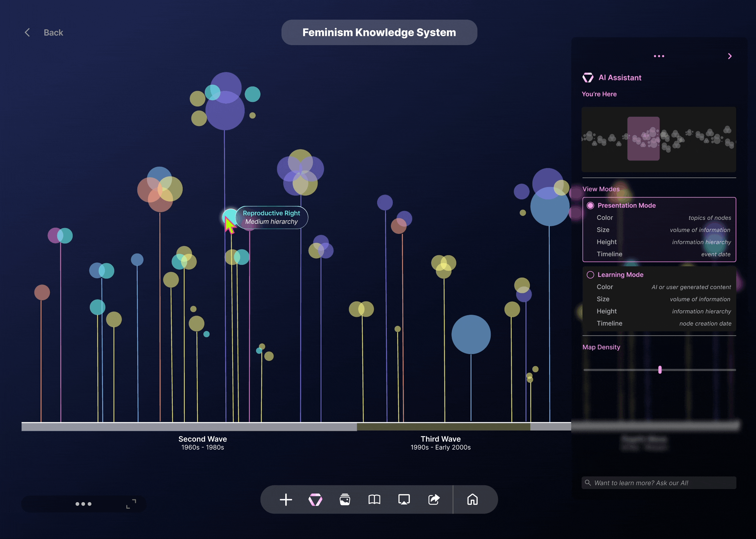Open the media gallery icon in toolbar
Screen dimensions: 756x539
click(345, 499)
